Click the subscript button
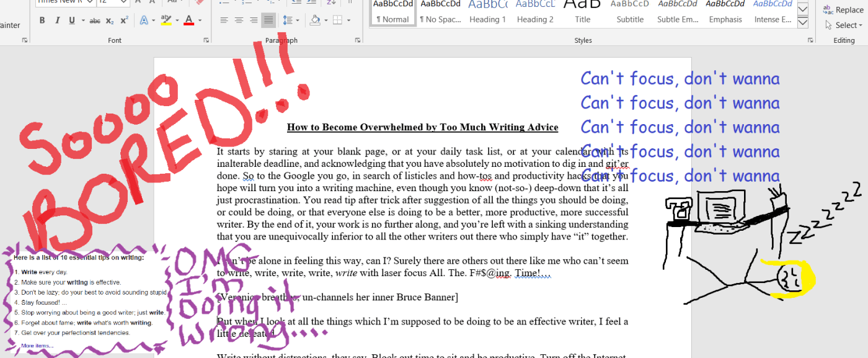Screen dimensions: 868x358 click(x=110, y=20)
